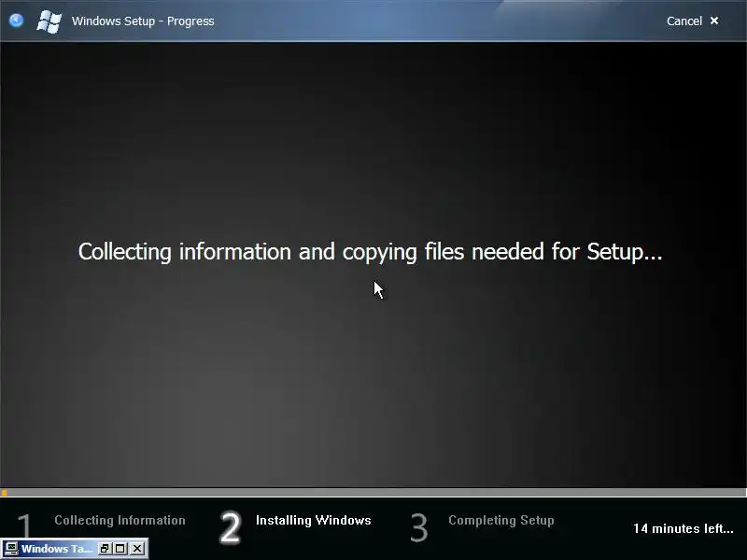Click the X icon next to Cancel

tap(714, 21)
